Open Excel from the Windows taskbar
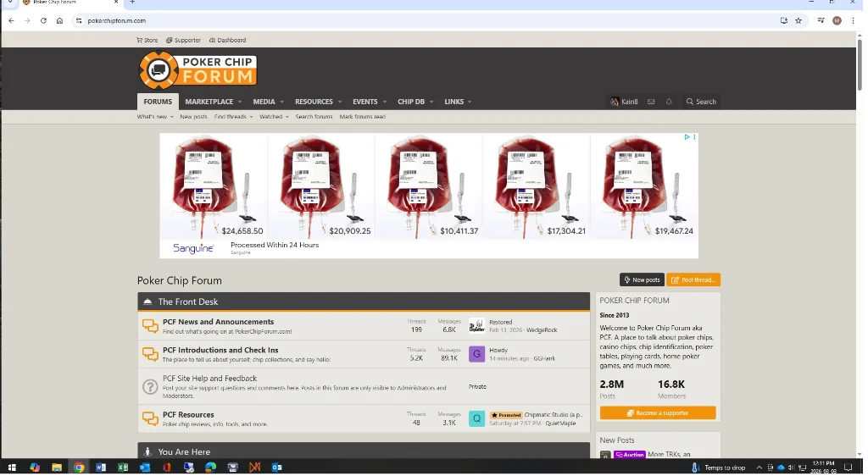 (122, 468)
